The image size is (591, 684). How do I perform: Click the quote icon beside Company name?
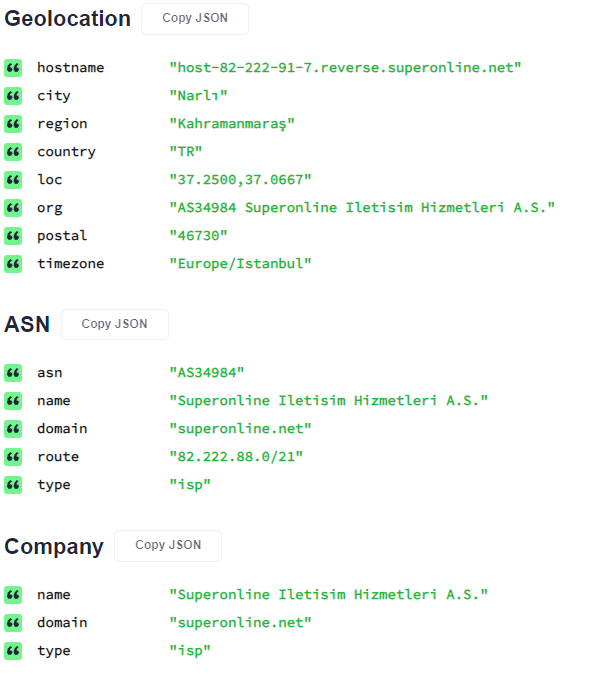(13, 595)
